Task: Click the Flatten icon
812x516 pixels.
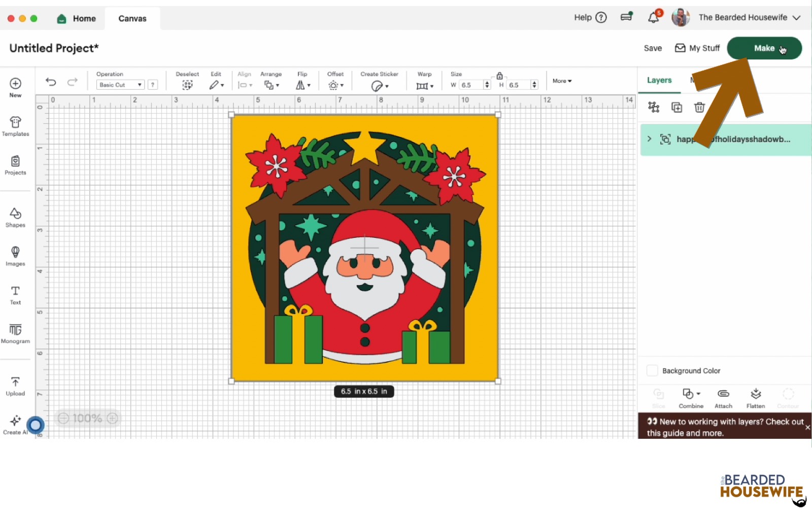Action: [755, 398]
